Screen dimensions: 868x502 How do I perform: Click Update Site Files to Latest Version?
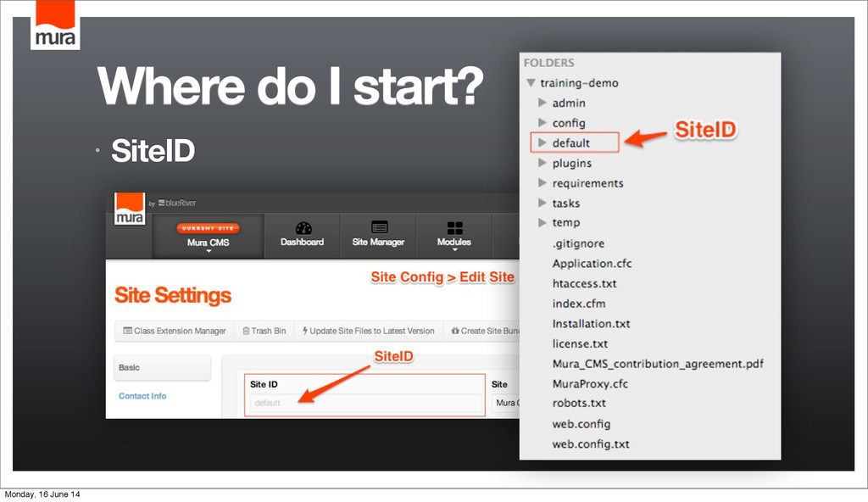(x=369, y=331)
